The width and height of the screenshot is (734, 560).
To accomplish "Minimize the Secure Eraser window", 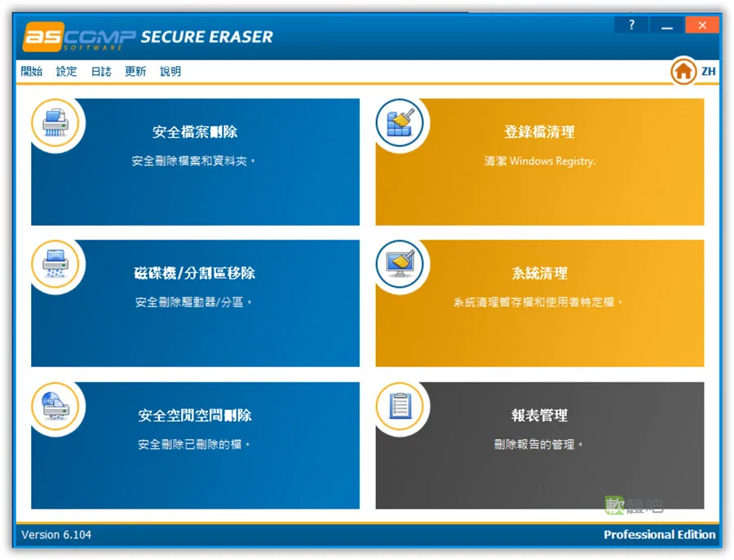I will (666, 24).
